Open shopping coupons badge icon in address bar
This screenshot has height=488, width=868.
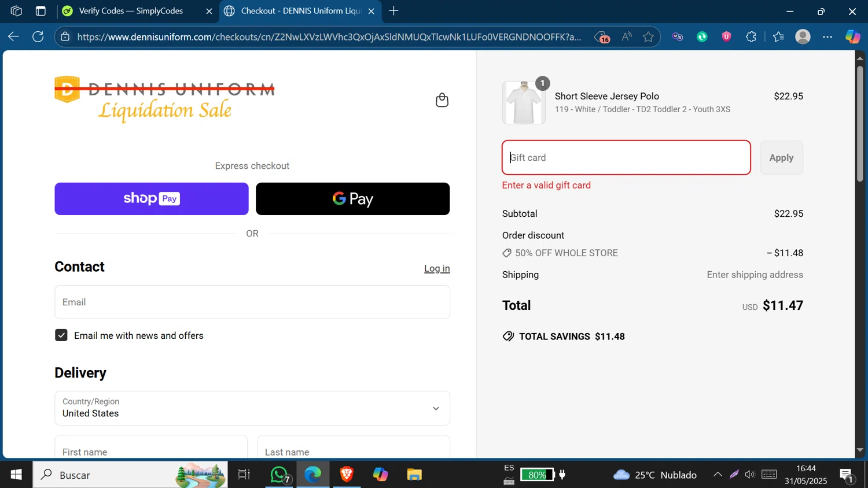click(x=602, y=37)
